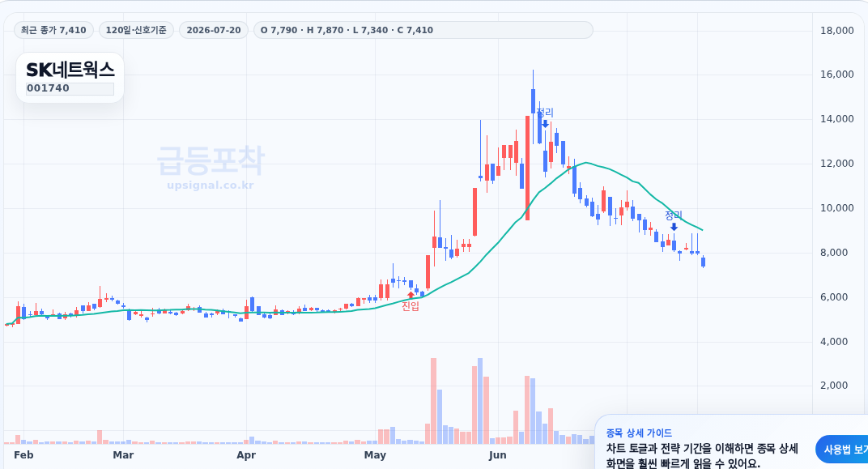
Task: Select the 정리 exit arrow near June peak
Action: 545,124
